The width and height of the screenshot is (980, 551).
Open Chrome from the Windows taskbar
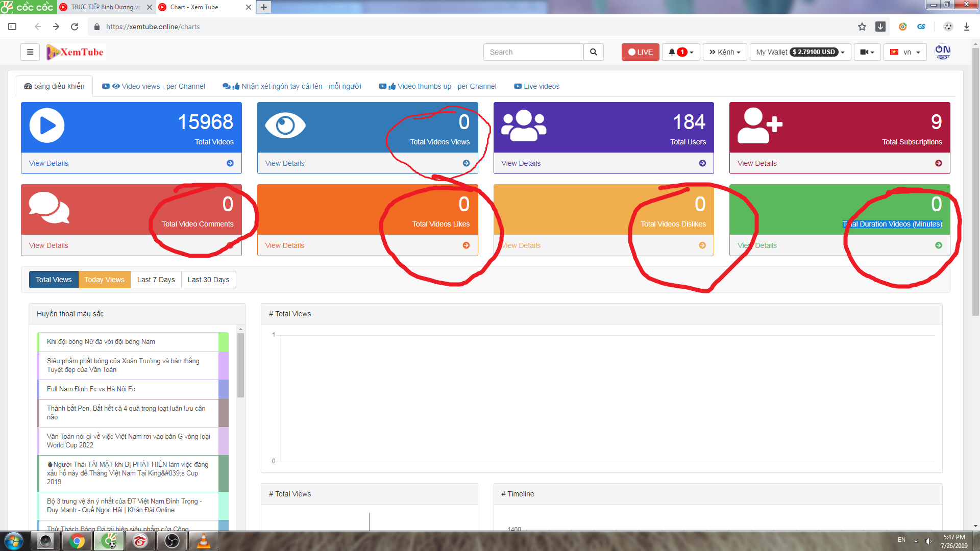click(77, 541)
